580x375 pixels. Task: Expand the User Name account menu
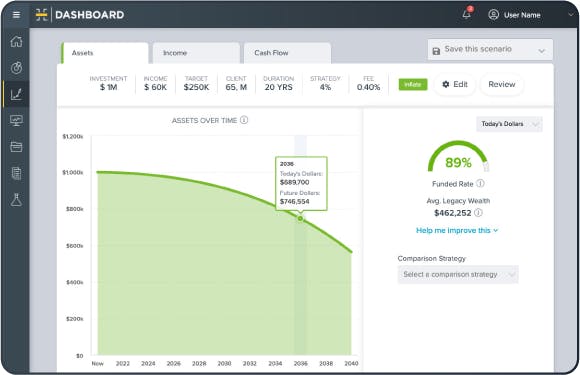tap(530, 15)
